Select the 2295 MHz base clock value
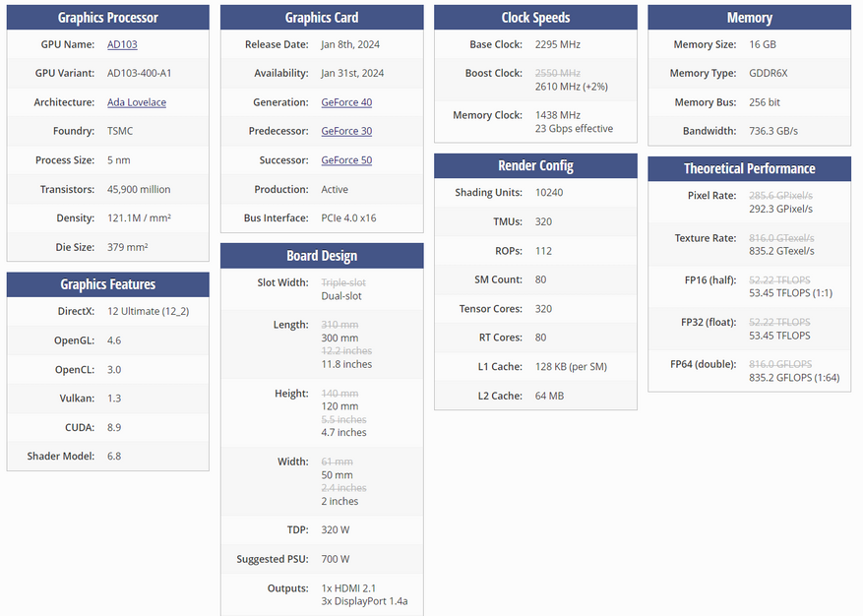The image size is (863, 616). pos(558,44)
